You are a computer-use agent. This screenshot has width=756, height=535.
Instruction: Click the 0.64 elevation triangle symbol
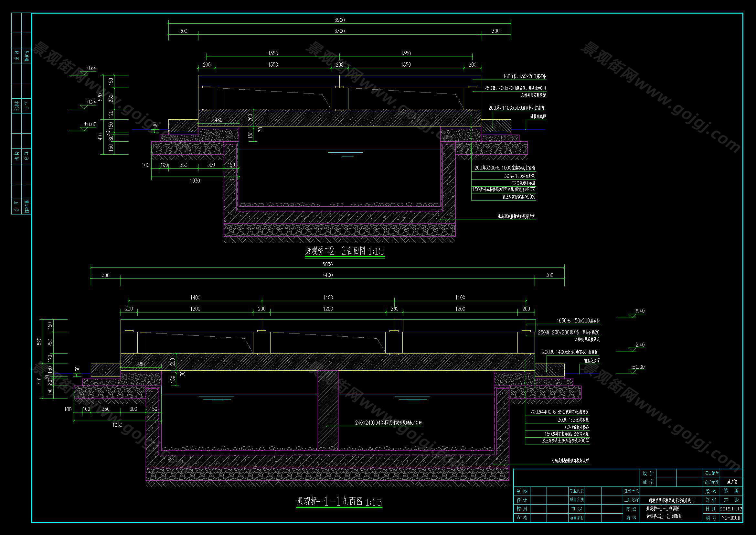point(85,73)
